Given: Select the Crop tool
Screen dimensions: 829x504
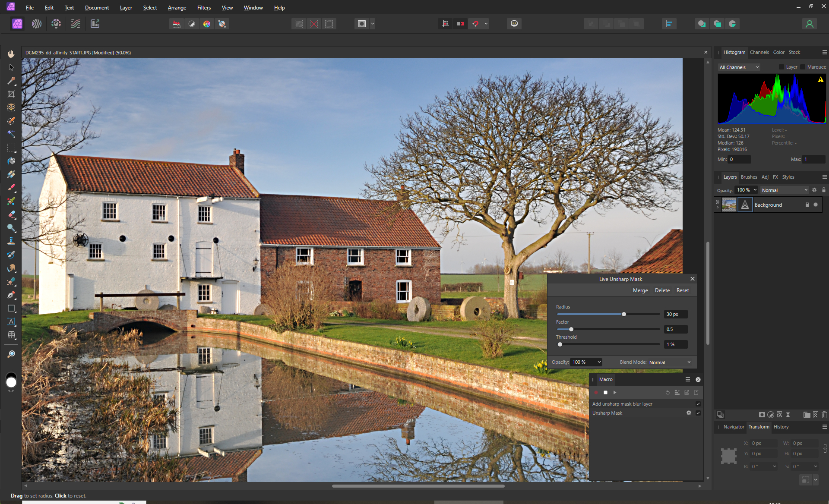Looking at the screenshot, I should [11, 94].
